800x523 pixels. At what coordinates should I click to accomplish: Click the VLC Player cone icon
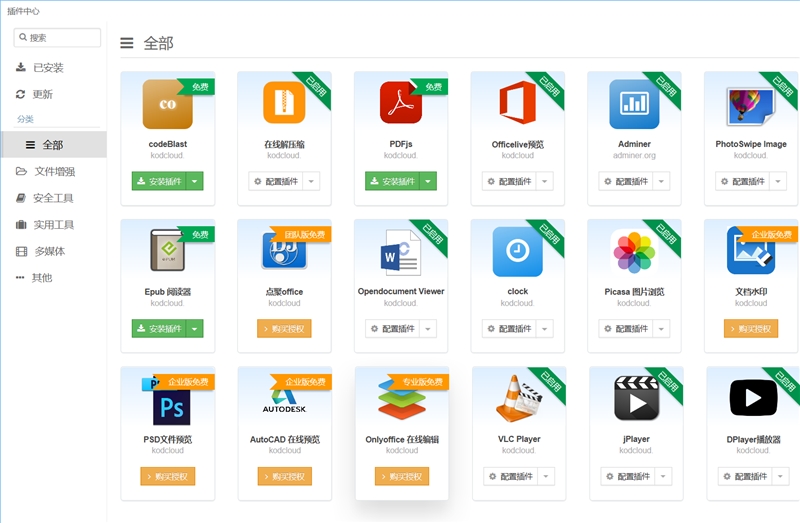518,399
